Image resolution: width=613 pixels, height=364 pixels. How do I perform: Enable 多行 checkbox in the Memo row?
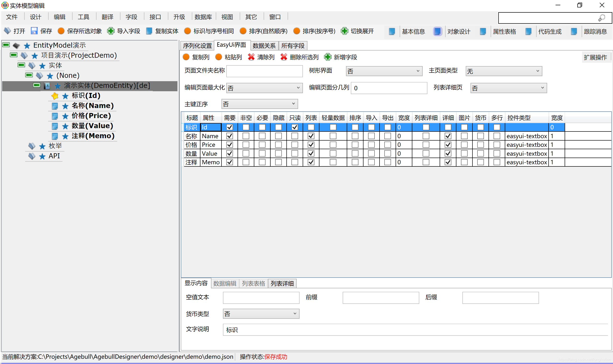point(497,162)
